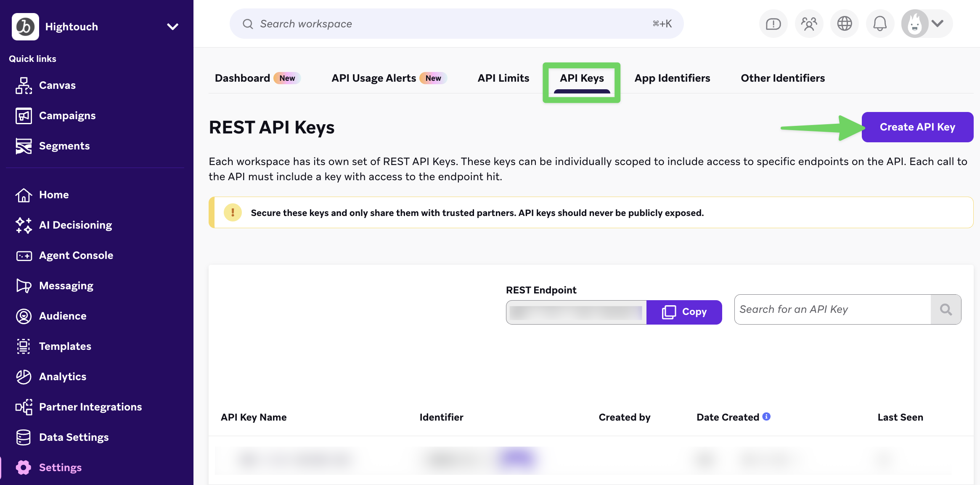Image resolution: width=980 pixels, height=485 pixels.
Task: Click the API key search magnifier button
Action: tap(946, 309)
